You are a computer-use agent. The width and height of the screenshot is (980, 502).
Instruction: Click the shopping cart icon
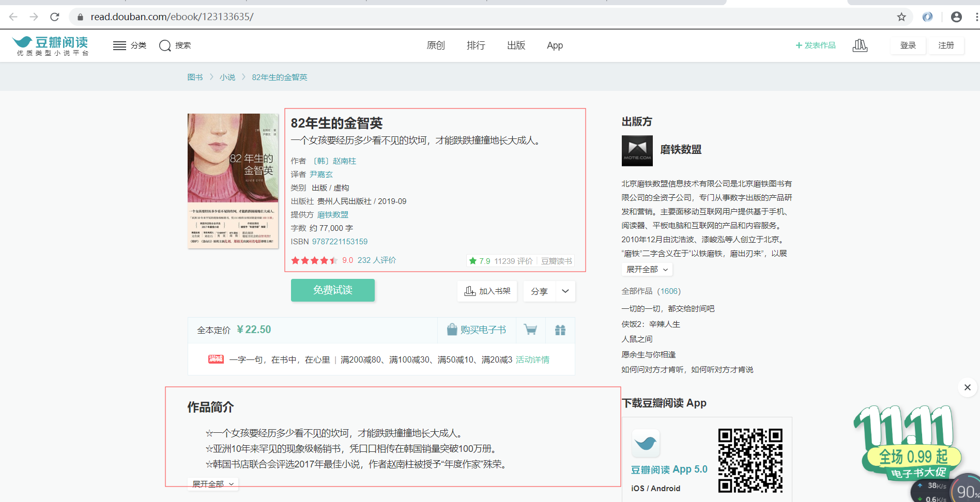click(x=530, y=330)
